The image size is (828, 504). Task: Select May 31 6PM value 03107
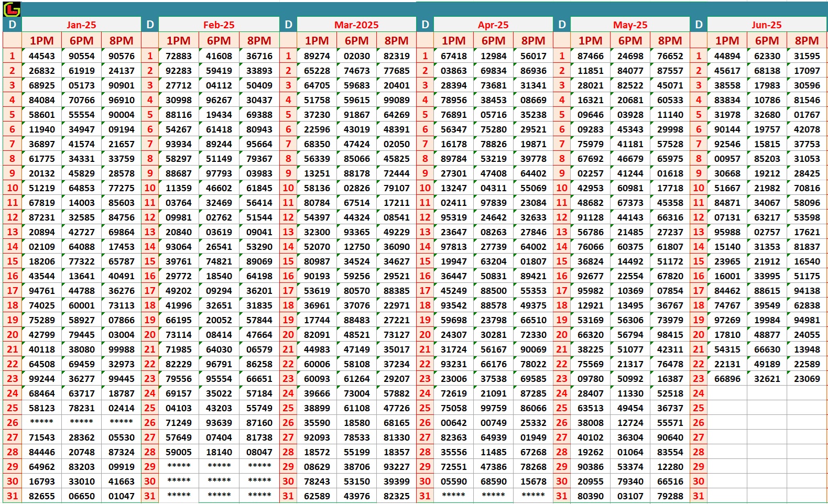click(630, 496)
